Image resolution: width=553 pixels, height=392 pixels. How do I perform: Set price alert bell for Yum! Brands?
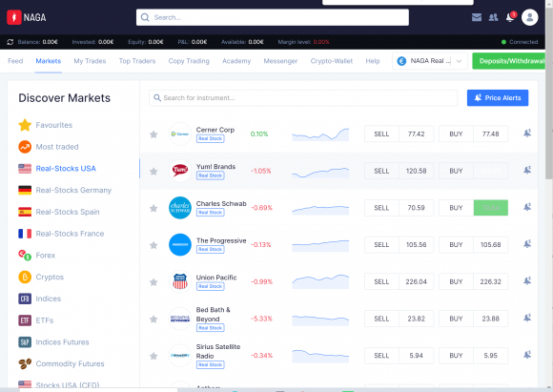tap(527, 171)
